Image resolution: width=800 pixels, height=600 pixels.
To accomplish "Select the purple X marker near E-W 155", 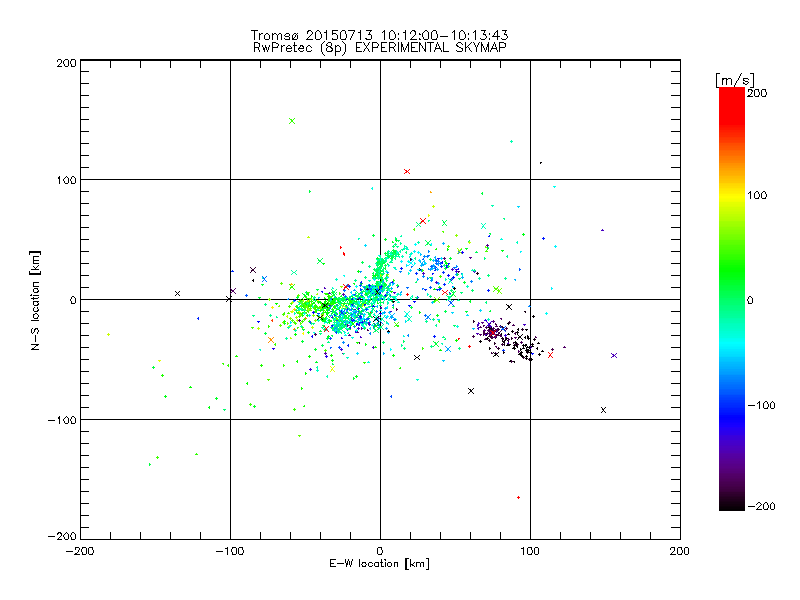I will point(614,356).
